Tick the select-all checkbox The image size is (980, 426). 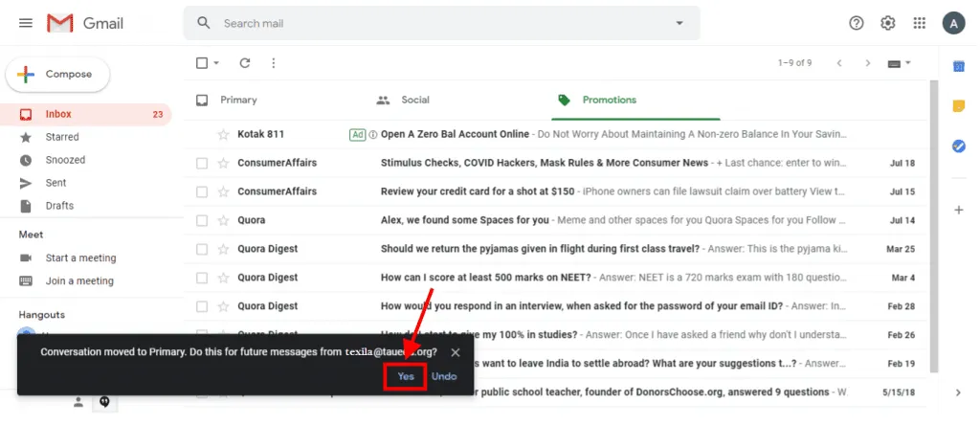202,63
